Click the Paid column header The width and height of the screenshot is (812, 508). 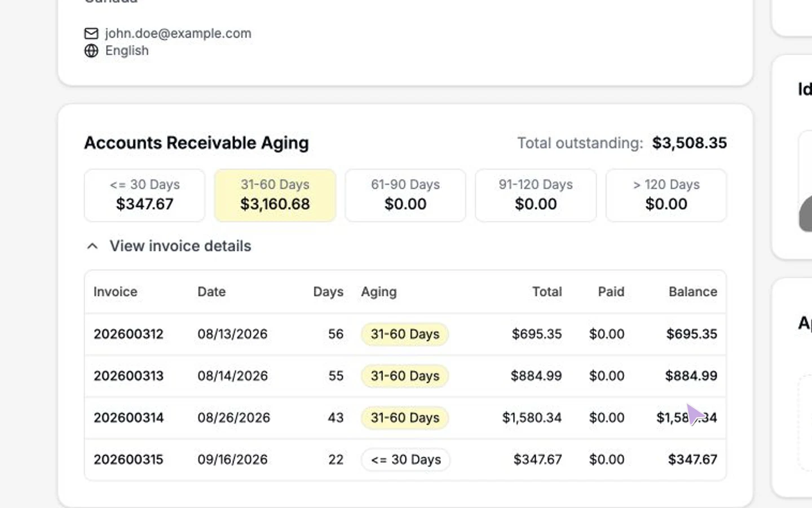(611, 292)
